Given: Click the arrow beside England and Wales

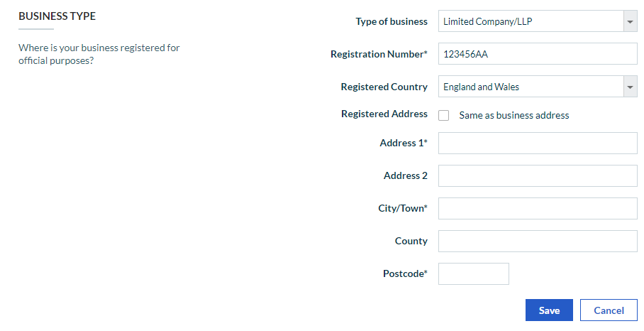Looking at the screenshot, I should [x=631, y=87].
